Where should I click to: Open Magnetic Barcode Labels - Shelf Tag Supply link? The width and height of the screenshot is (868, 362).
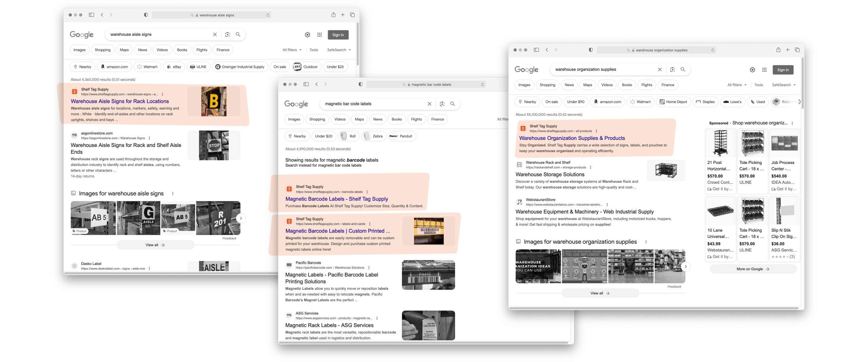click(336, 199)
